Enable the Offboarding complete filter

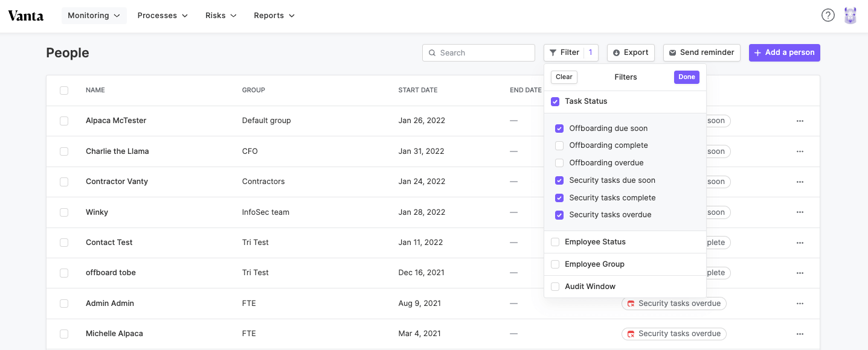tap(559, 145)
